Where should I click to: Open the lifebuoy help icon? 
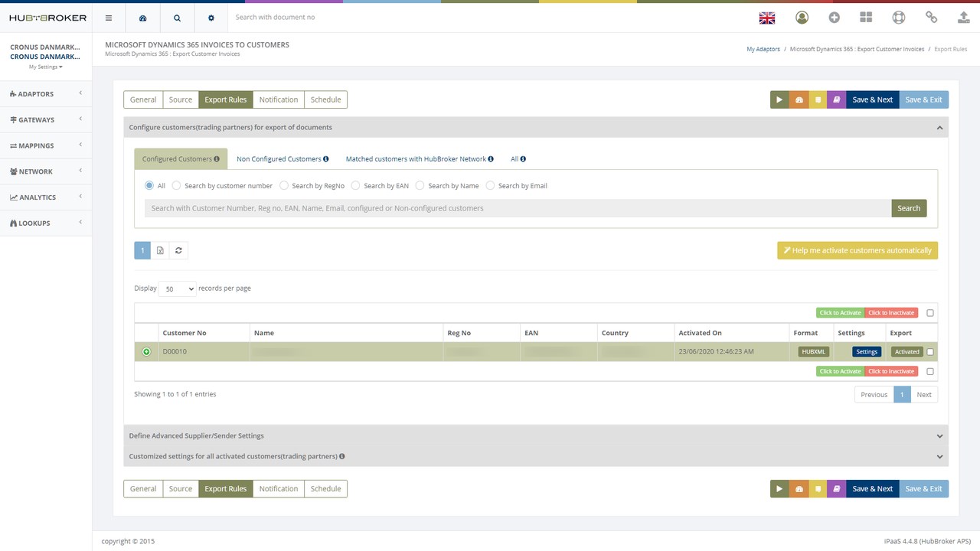coord(899,17)
